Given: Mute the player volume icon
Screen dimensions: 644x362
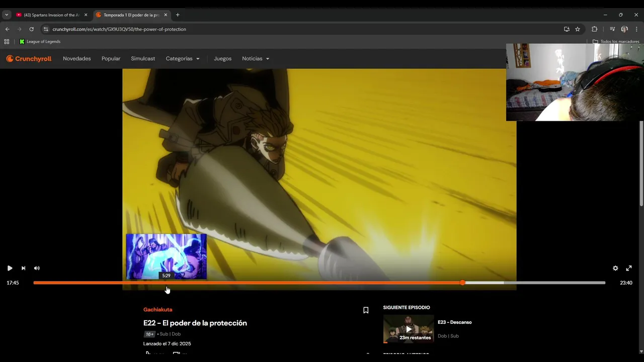Looking at the screenshot, I should tap(37, 268).
